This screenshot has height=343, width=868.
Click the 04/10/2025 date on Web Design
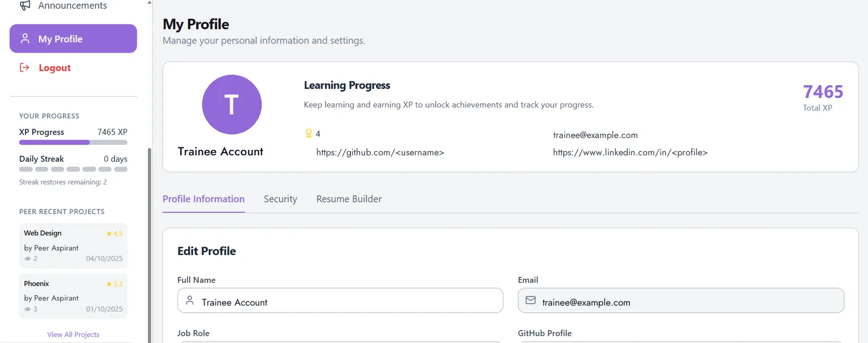[x=104, y=258]
